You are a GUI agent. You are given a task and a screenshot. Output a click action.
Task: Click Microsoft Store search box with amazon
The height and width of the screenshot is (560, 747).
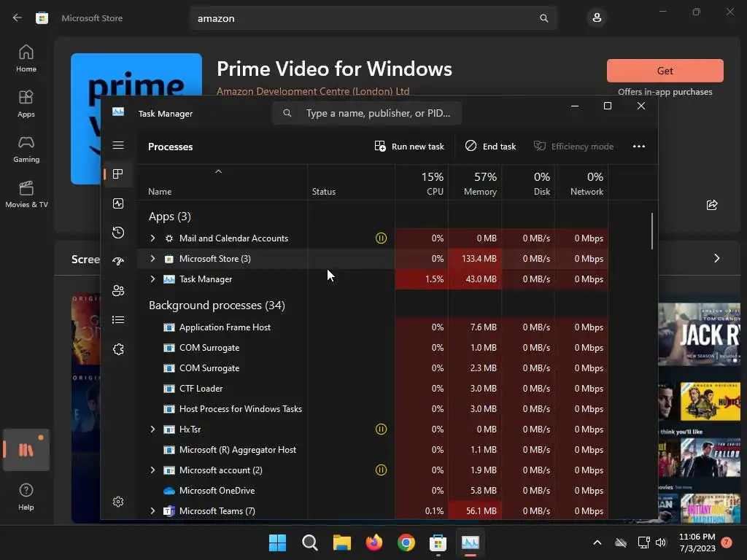(373, 18)
